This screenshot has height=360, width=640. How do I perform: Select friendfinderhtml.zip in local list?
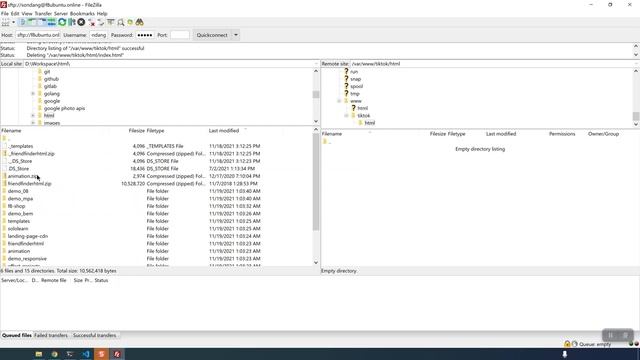pos(29,184)
